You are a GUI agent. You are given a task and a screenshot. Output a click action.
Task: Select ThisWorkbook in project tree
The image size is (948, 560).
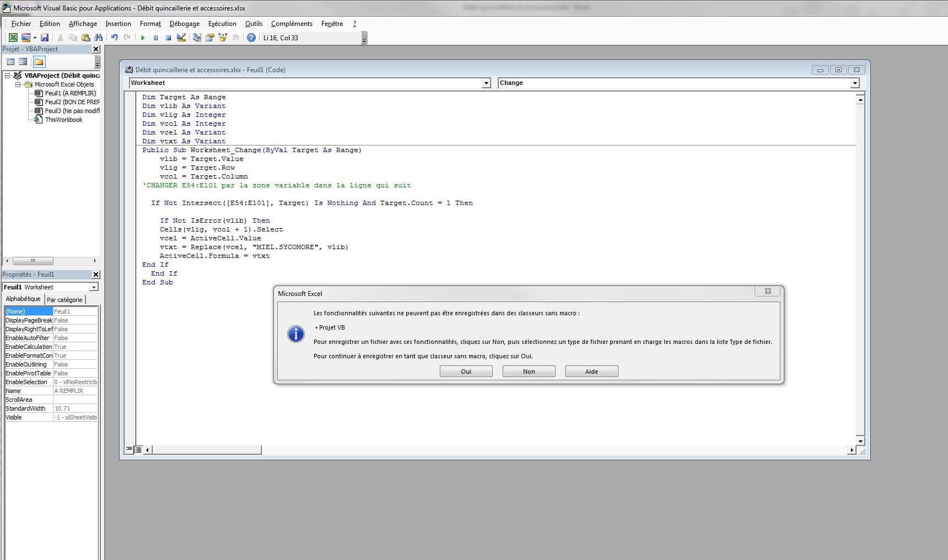[x=63, y=120]
